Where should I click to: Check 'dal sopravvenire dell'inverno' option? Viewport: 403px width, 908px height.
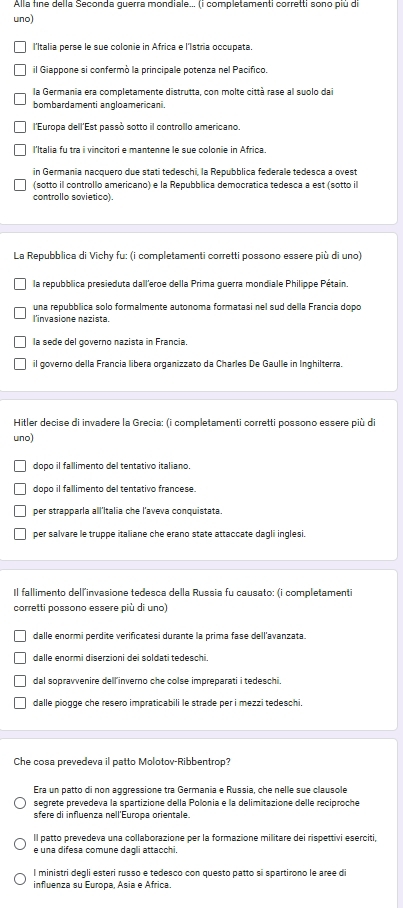[20, 680]
